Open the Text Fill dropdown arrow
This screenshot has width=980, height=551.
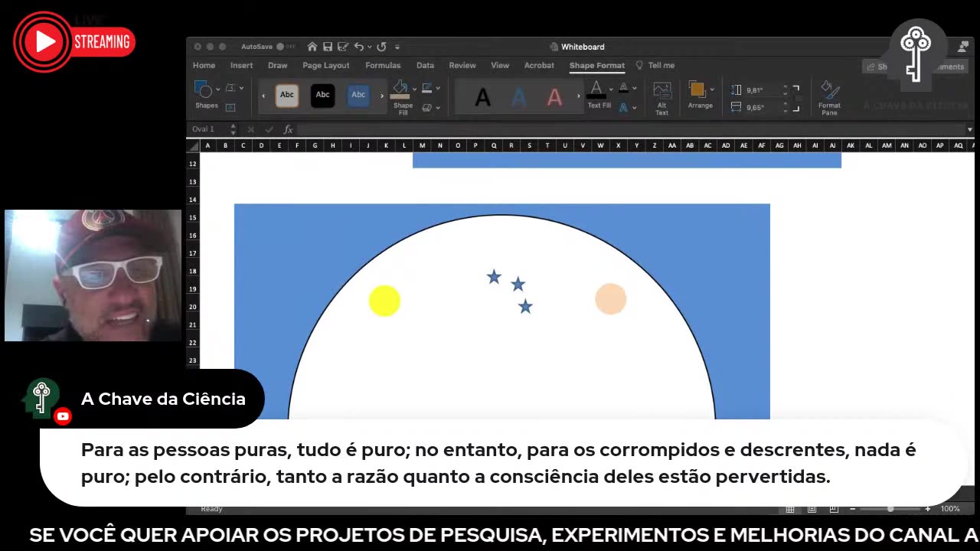point(611,89)
